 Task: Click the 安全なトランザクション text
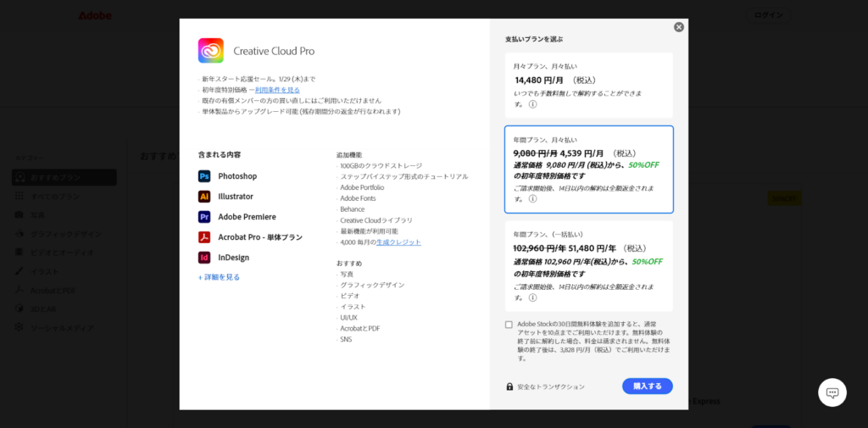(551, 386)
